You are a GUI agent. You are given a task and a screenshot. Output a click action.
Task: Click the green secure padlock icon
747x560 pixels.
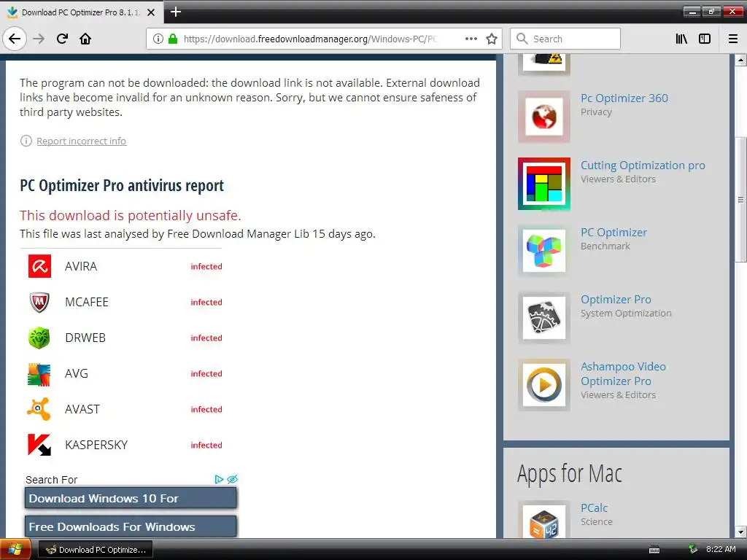pos(173,39)
